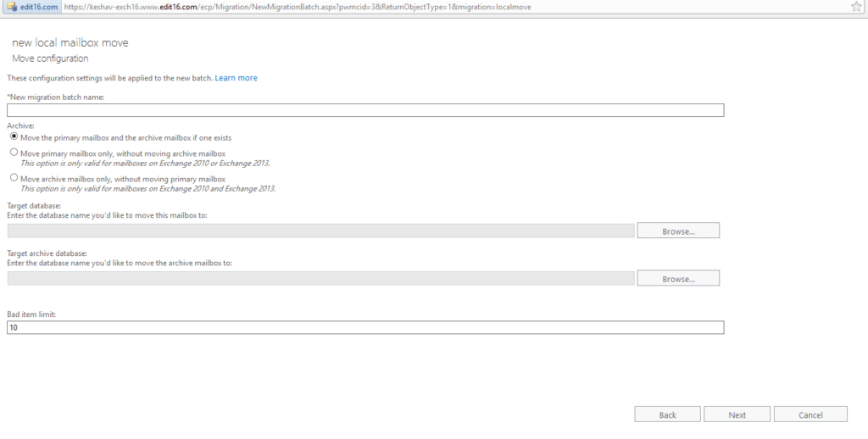Screen dimensions: 868x439
Task: Click the '*New migration batch name:' label
Action: click(x=55, y=97)
